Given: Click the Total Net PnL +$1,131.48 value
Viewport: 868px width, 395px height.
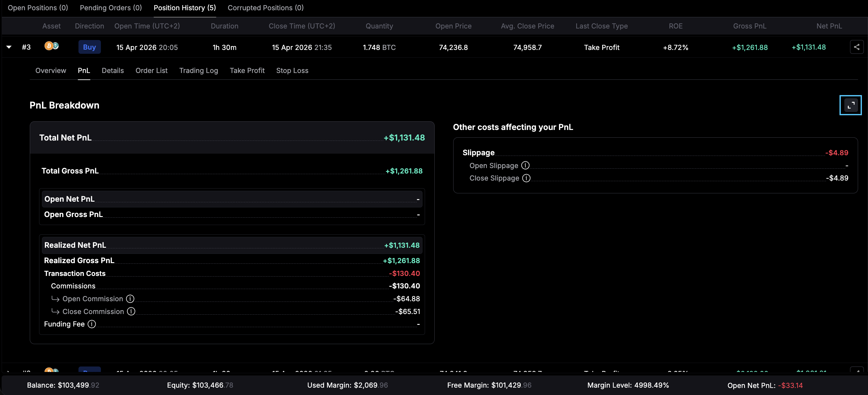Looking at the screenshot, I should click(404, 137).
